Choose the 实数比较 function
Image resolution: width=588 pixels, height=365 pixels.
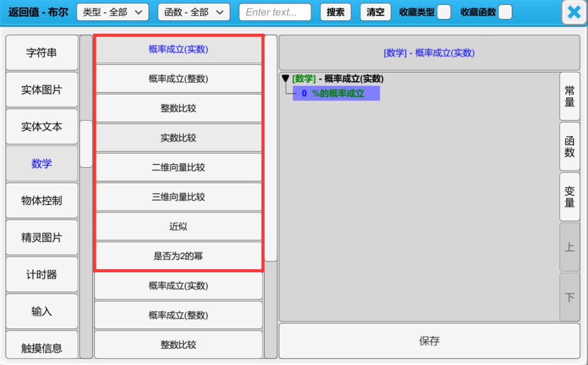coord(179,138)
